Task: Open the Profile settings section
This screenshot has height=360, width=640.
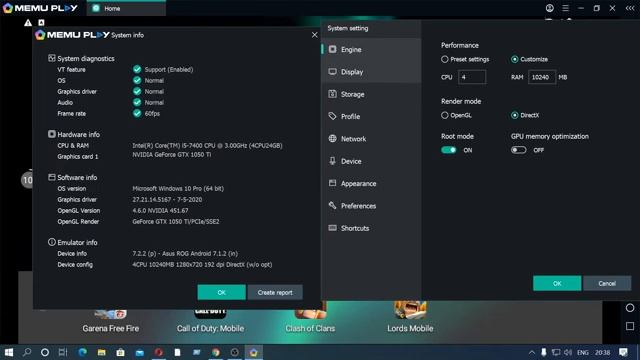Action: [x=371, y=116]
